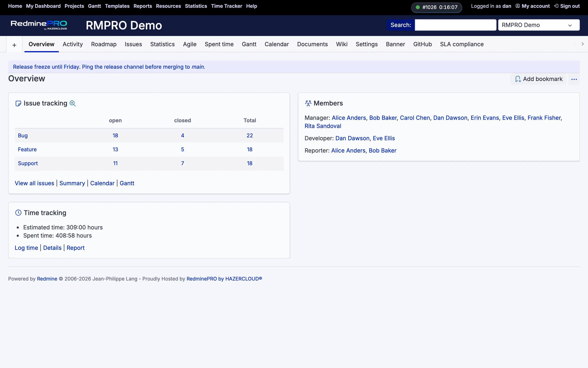The height and width of the screenshot is (368, 588).
Task: Focus the Search input field
Action: (455, 25)
